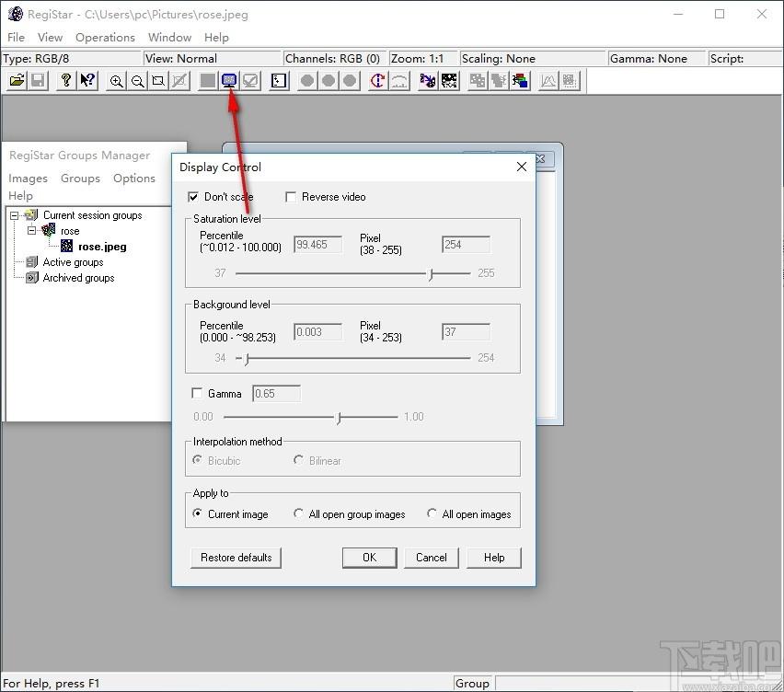The image size is (784, 692).
Task: Open the Operations menu
Action: click(x=105, y=38)
